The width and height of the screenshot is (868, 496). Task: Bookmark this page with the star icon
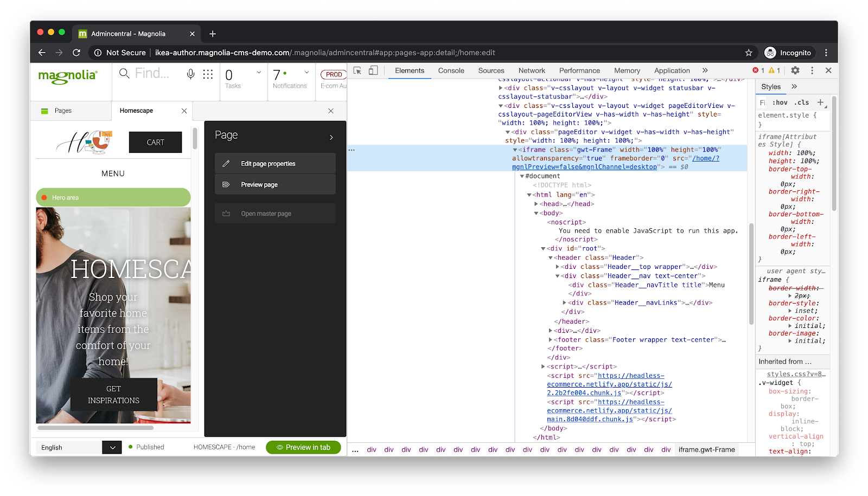click(749, 53)
